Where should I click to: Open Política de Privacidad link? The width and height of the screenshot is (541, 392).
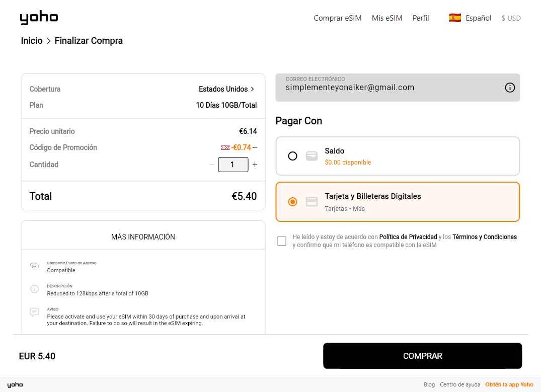(408, 237)
